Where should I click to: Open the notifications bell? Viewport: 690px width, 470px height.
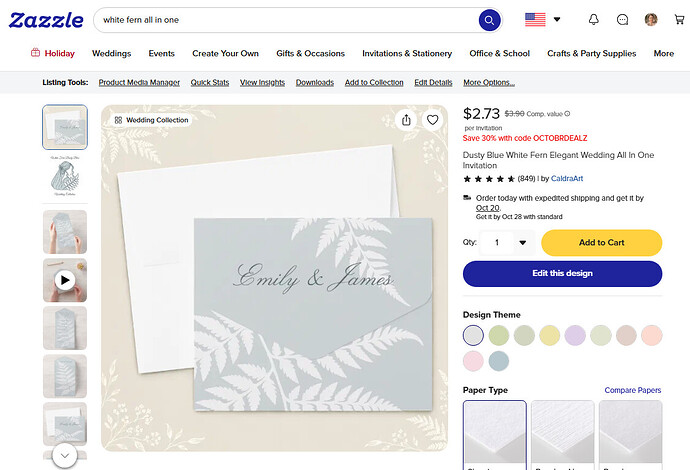tap(594, 19)
